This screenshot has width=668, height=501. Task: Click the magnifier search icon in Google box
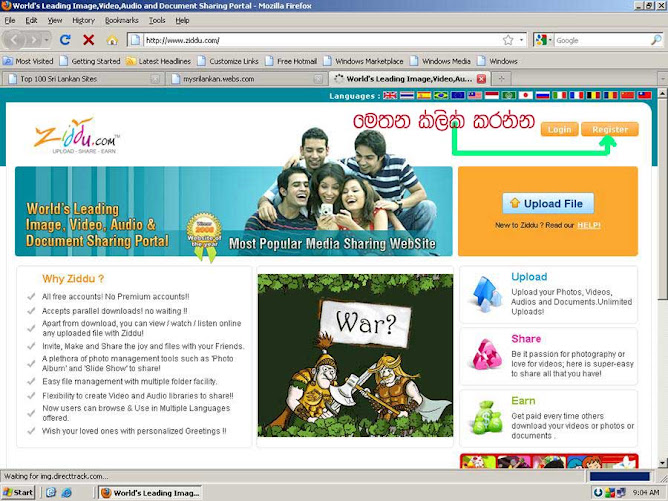656,40
